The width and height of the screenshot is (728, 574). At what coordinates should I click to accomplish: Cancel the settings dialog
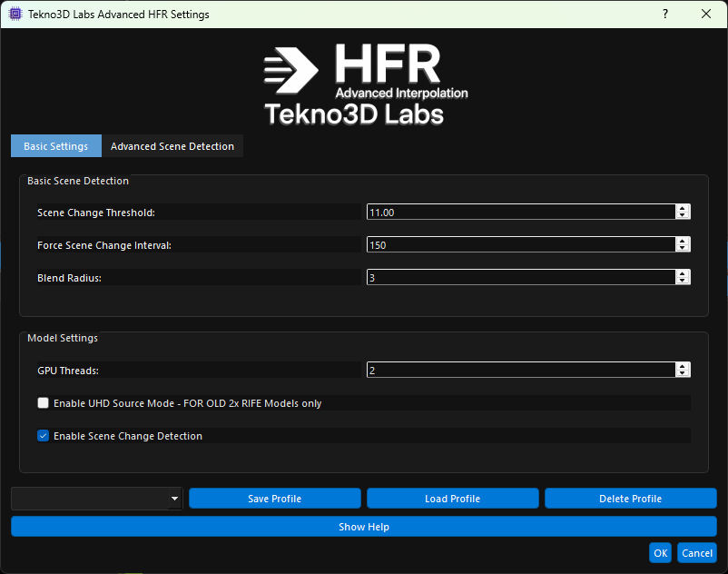point(697,552)
